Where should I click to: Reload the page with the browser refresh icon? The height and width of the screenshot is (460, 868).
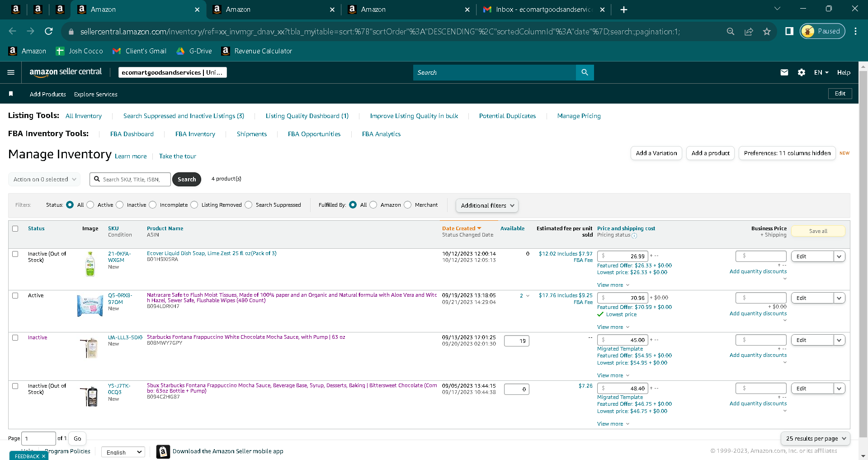point(49,31)
